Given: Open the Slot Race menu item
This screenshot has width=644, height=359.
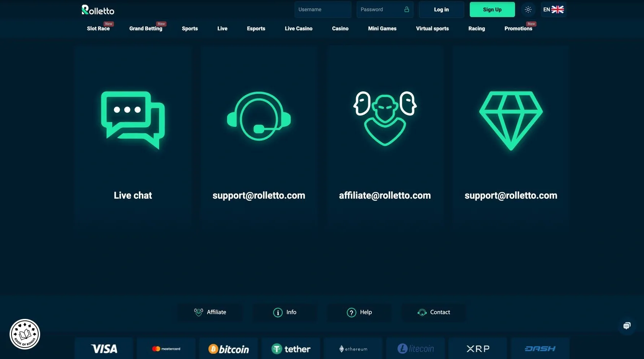Looking at the screenshot, I should pyautogui.click(x=98, y=28).
